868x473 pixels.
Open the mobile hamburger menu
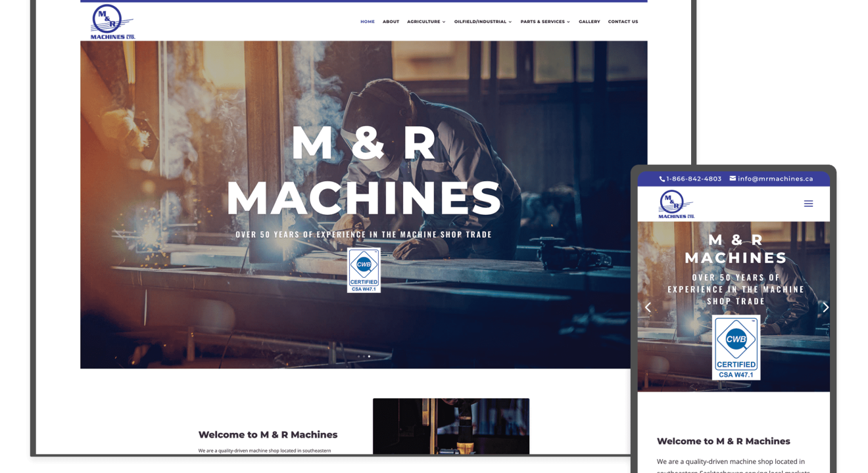tap(808, 204)
